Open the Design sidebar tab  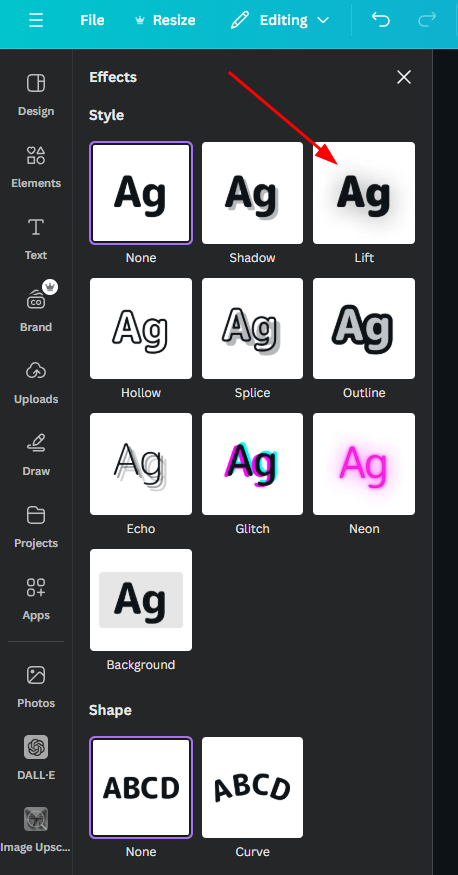pyautogui.click(x=36, y=95)
